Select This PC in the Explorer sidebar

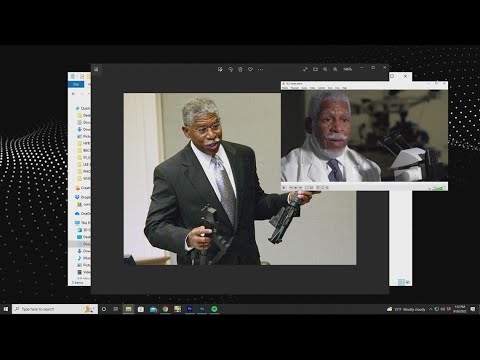(83, 223)
